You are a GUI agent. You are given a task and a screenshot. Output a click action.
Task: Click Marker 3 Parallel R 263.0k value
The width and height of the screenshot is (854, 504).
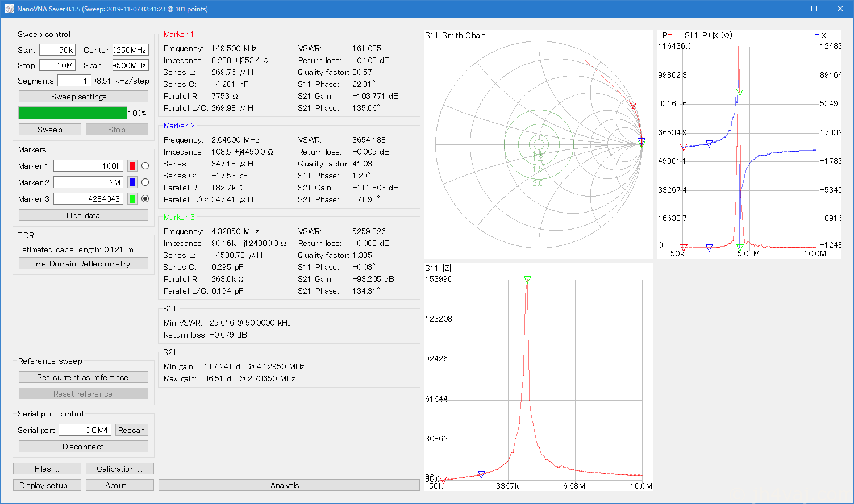(228, 279)
